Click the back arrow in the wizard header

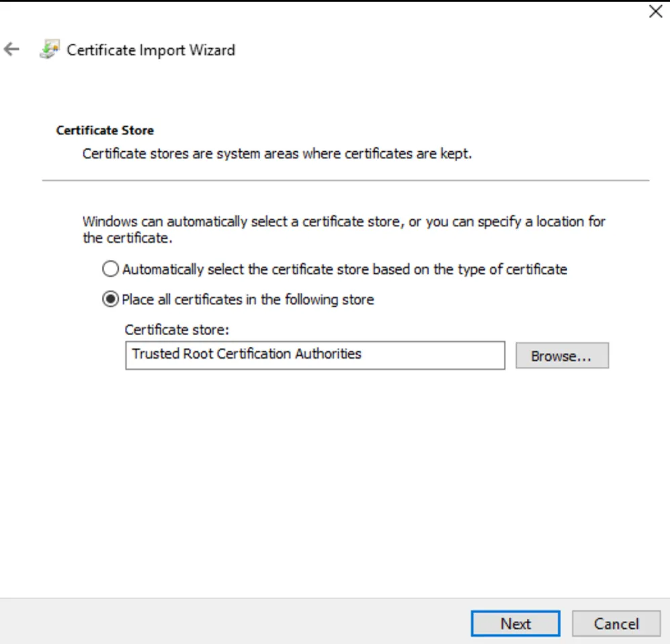click(x=11, y=50)
